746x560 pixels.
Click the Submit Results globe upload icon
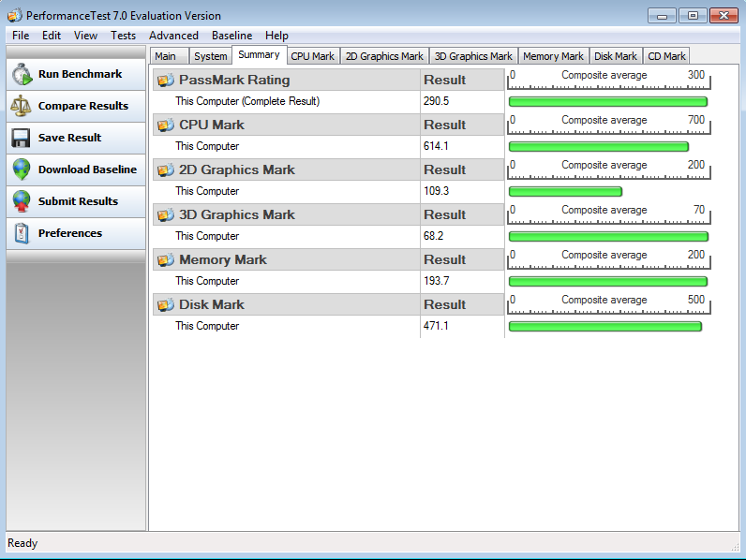(22, 201)
